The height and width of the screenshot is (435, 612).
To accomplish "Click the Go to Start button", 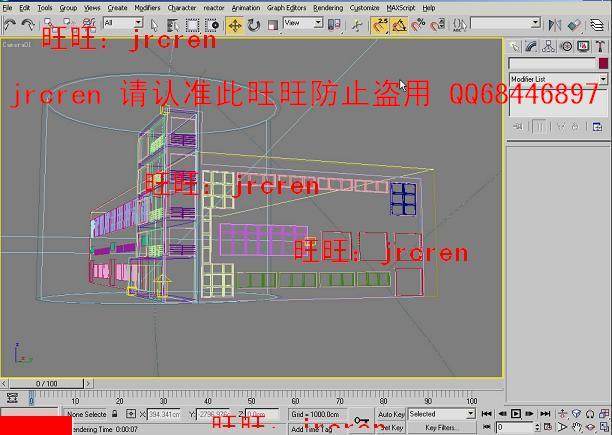I will [487, 414].
